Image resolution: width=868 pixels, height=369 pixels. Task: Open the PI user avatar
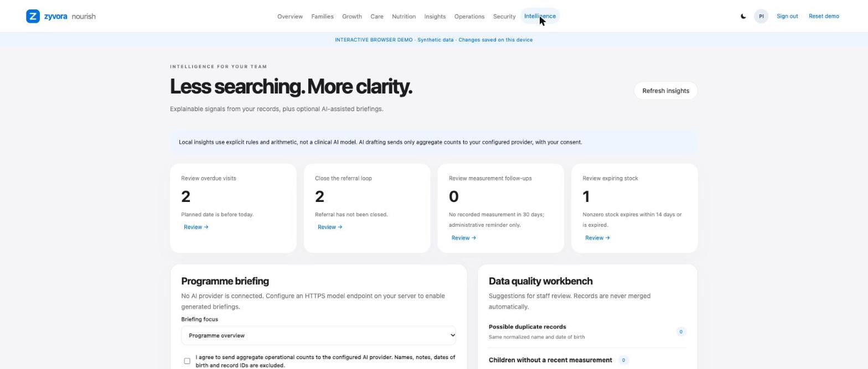point(761,16)
